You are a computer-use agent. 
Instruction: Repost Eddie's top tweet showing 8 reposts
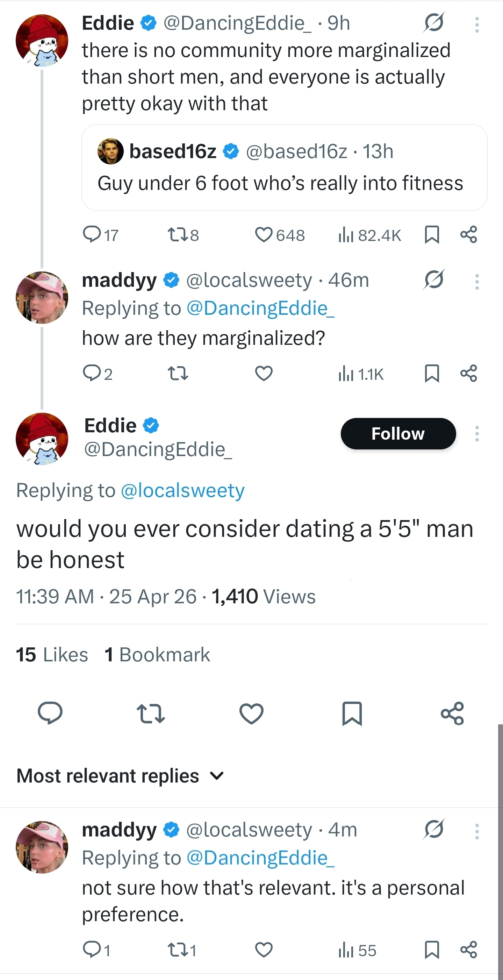tap(183, 235)
